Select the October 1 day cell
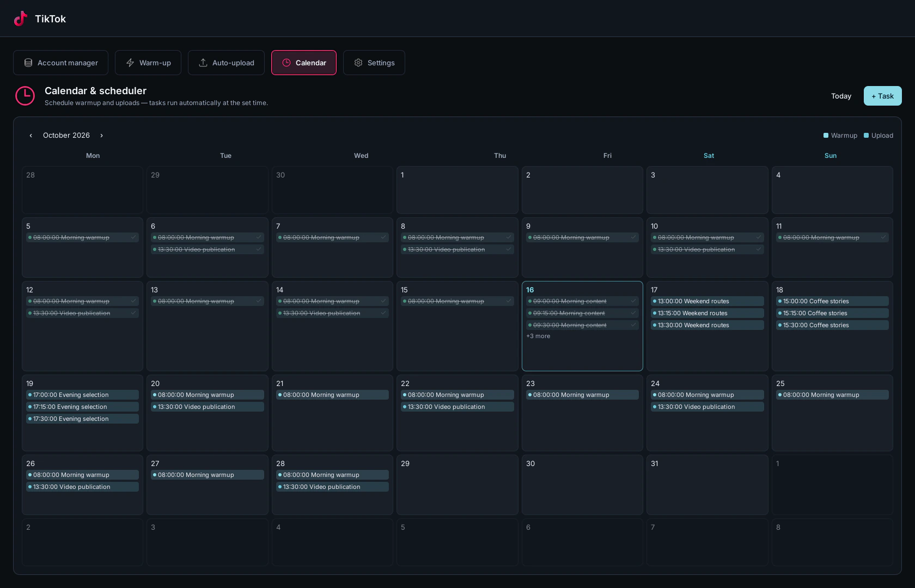This screenshot has height=588, width=915. pyautogui.click(x=457, y=190)
